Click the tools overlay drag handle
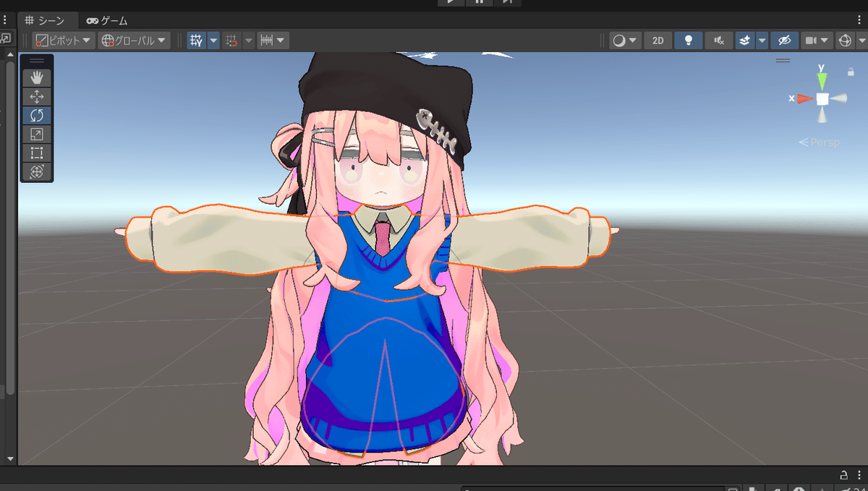The height and width of the screenshot is (491, 868). [37, 61]
